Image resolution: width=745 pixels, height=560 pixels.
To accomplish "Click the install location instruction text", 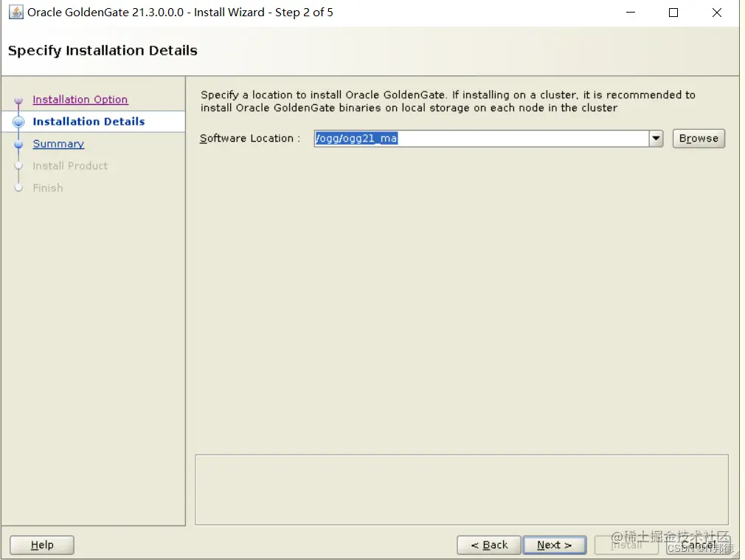I will (448, 101).
